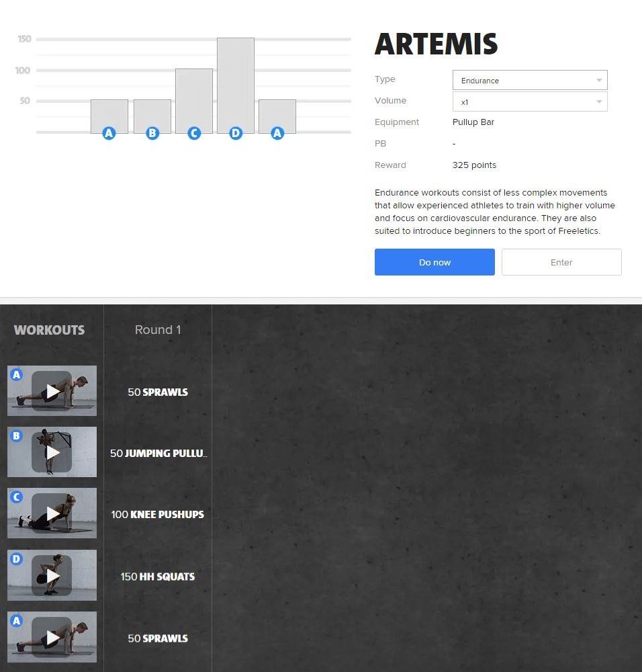Viewport: 642px width, 672px height.
Task: Click the Enter button
Action: pyautogui.click(x=561, y=262)
